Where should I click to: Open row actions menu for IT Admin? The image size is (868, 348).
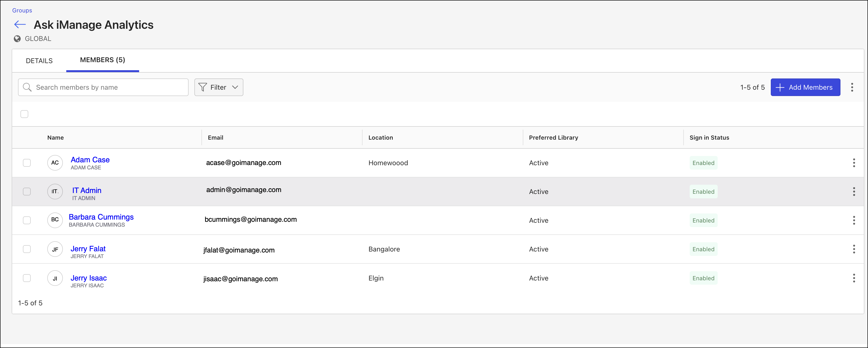click(854, 192)
